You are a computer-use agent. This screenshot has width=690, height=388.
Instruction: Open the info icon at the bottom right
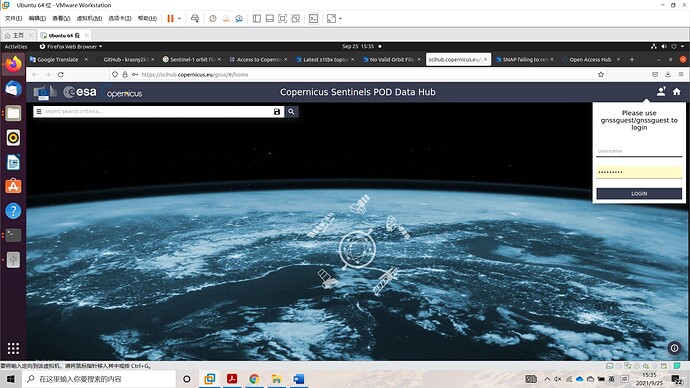coord(674,348)
